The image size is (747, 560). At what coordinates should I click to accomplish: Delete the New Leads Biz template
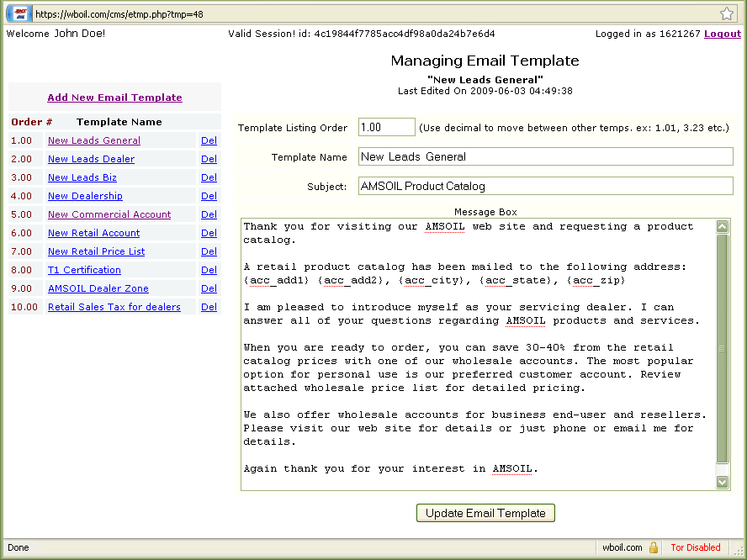click(209, 177)
